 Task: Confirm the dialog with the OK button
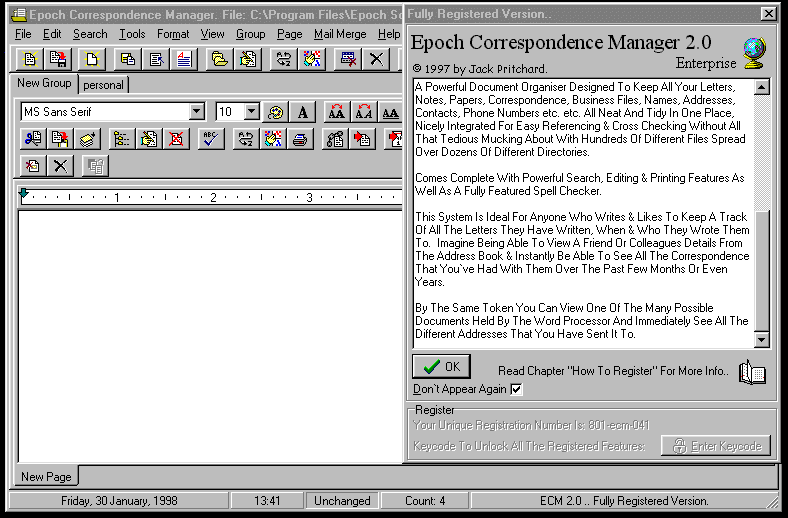pos(442,367)
